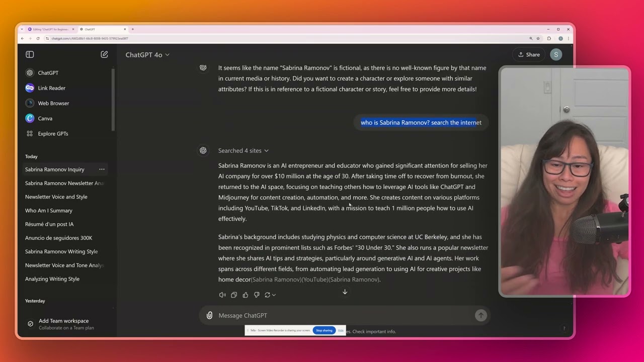Start a new chat with the compose icon
Screen dimensions: 644x362
click(x=104, y=54)
